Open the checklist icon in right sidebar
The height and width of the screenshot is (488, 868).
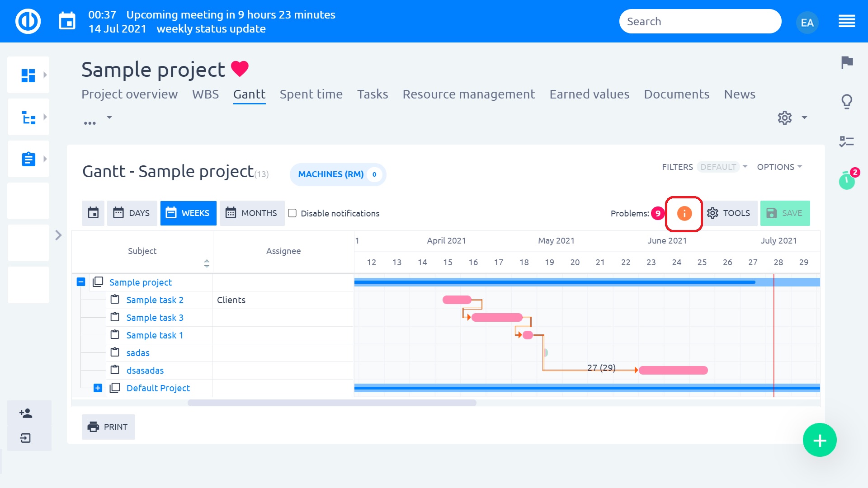pos(846,142)
